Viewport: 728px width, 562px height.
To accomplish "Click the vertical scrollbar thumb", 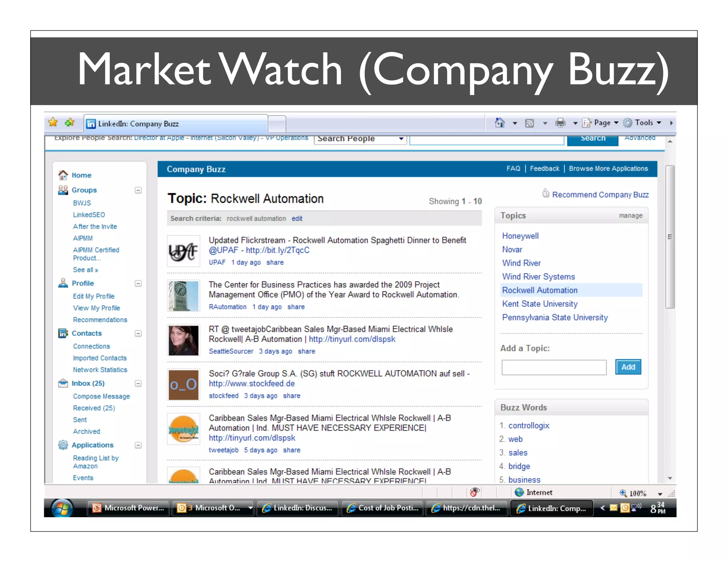I will (x=670, y=237).
